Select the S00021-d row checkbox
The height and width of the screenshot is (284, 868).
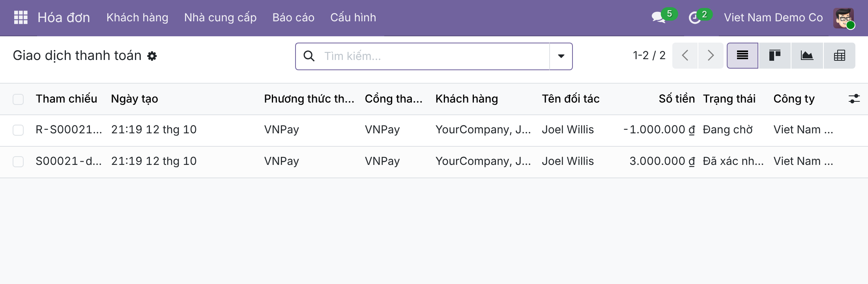pos(18,162)
